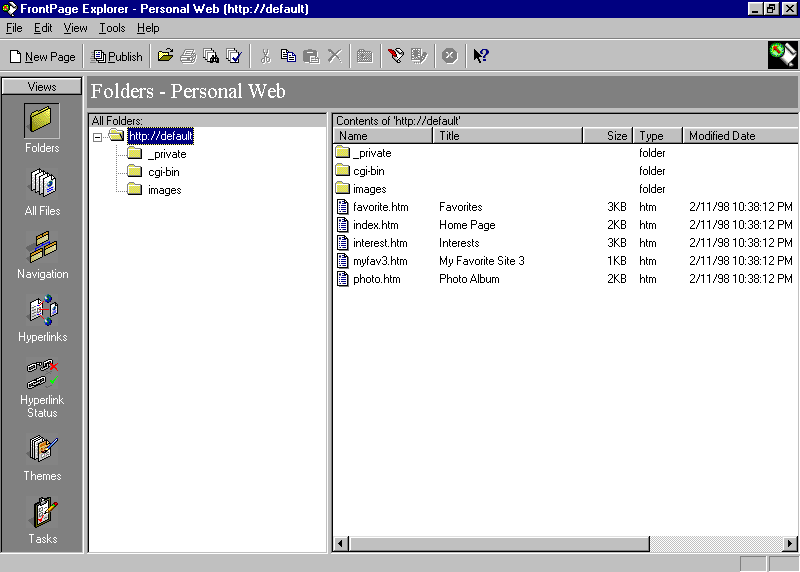800x572 pixels.
Task: Click the Help pointer question-mark icon
Action: 481,56
